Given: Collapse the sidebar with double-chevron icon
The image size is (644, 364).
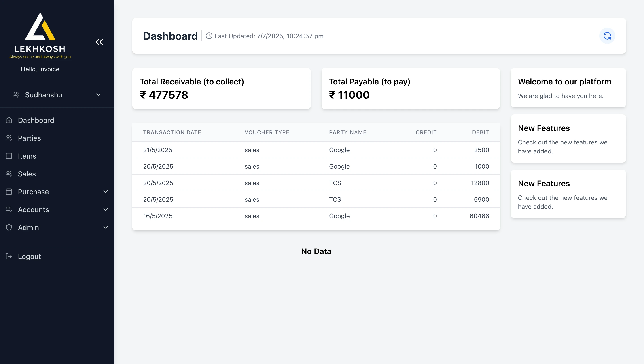Looking at the screenshot, I should [99, 42].
